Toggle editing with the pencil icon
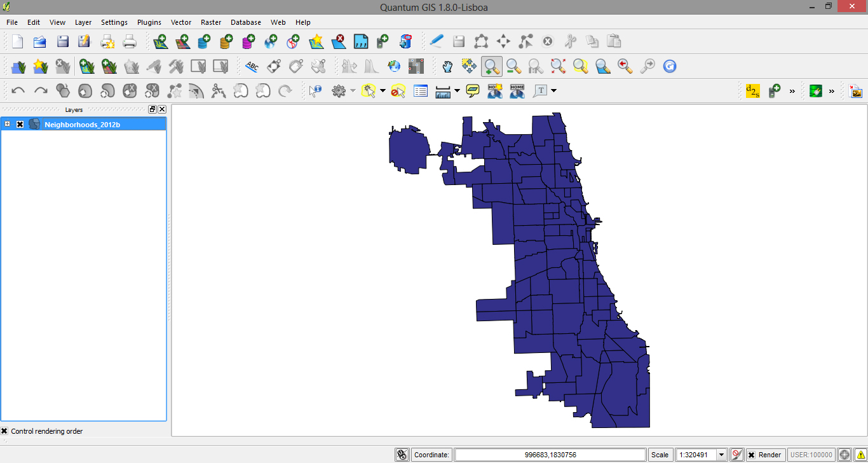The width and height of the screenshot is (868, 463). point(436,41)
